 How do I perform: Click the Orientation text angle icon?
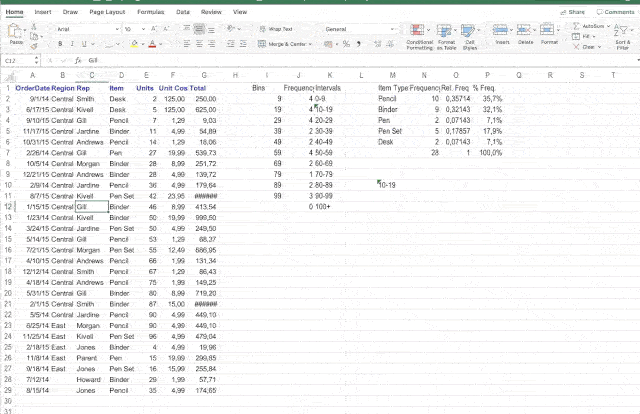(x=231, y=29)
